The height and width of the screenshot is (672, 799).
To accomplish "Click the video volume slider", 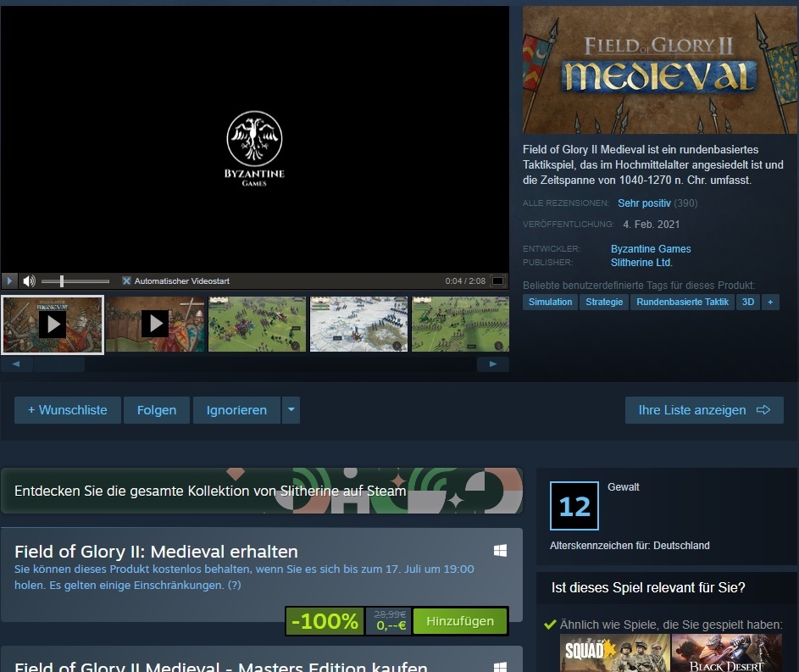I will click(75, 281).
